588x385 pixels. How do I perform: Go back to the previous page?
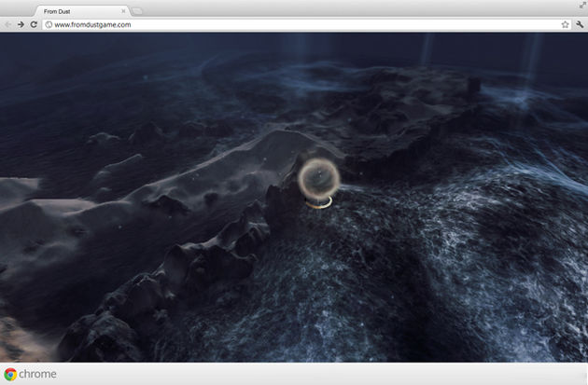[8, 24]
